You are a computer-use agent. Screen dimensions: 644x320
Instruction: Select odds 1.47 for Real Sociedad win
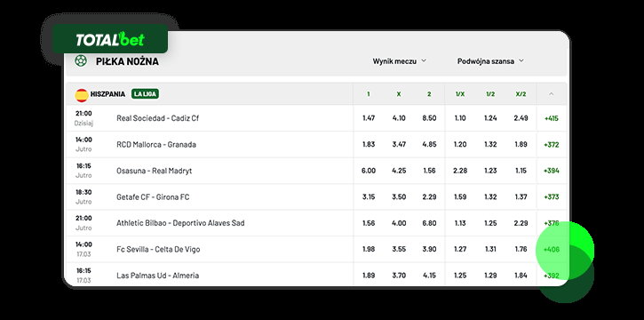pyautogui.click(x=369, y=118)
